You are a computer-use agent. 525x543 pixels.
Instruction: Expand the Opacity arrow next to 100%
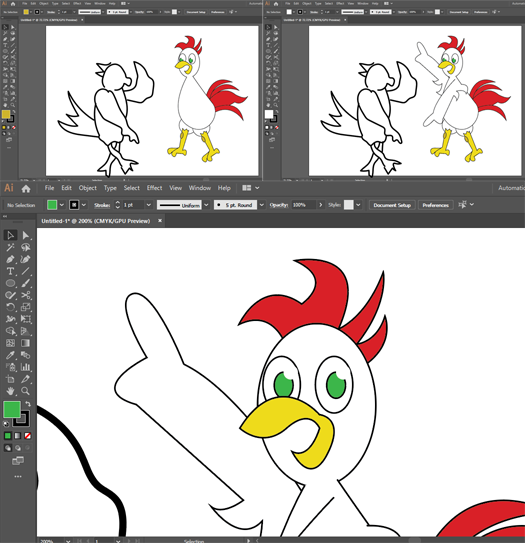tap(321, 205)
